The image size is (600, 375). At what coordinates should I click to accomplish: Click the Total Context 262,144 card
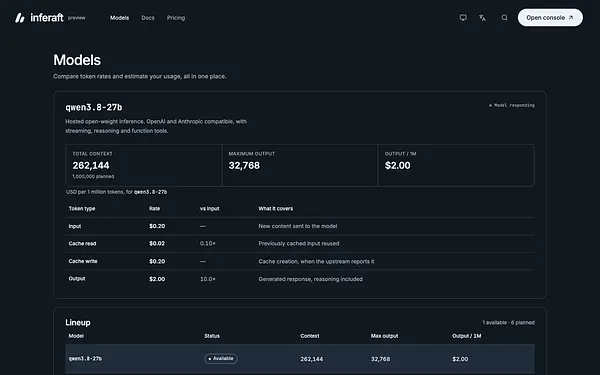pyautogui.click(x=143, y=165)
